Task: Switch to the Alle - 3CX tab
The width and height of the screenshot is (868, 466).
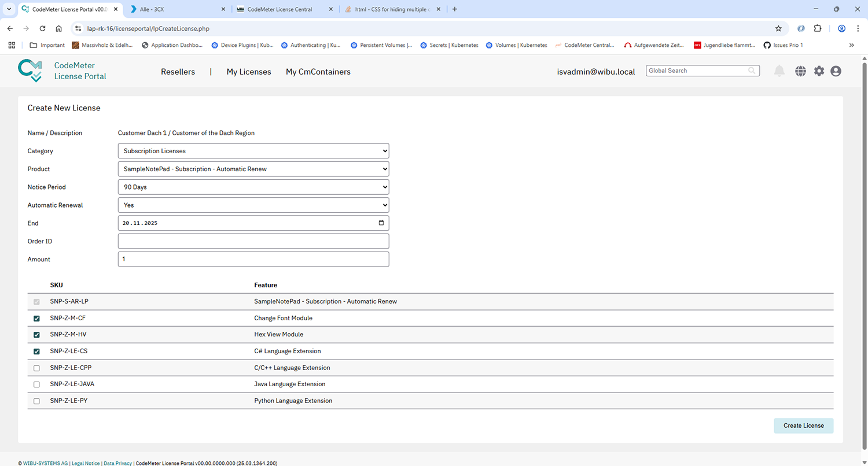Action: [178, 9]
